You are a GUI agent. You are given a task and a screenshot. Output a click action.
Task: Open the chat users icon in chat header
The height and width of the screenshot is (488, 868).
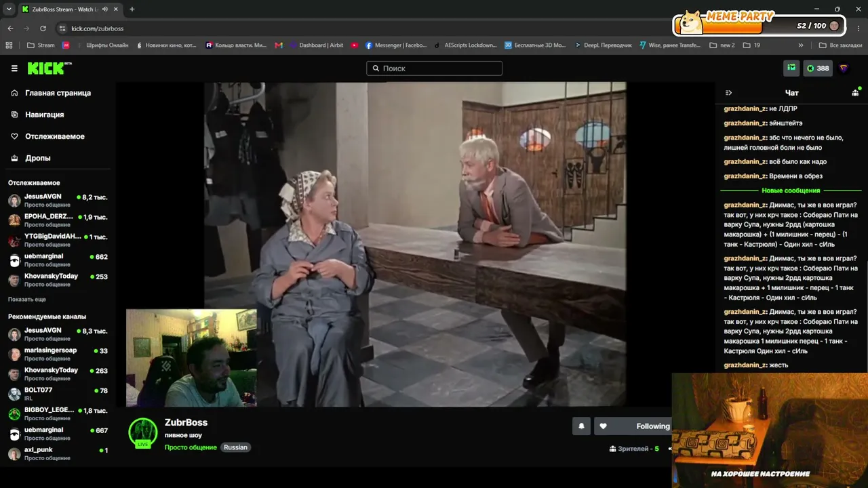click(855, 93)
